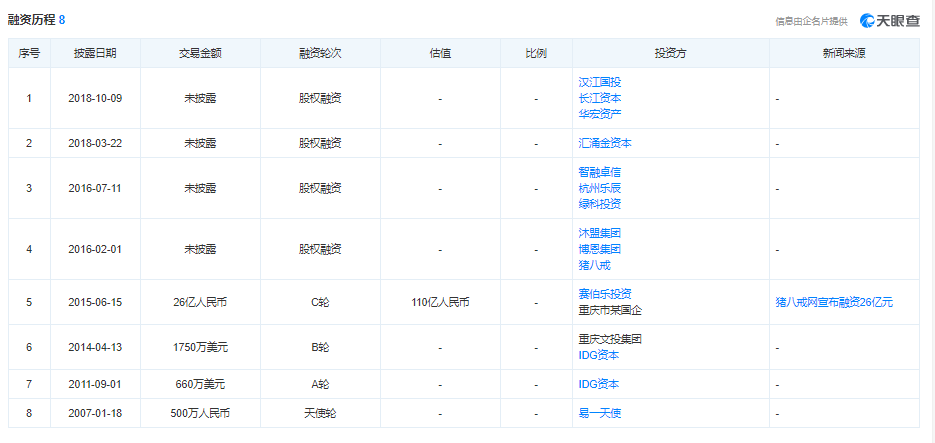Open investor link 杭州乐辰
Image resolution: width=935 pixels, height=443 pixels.
(599, 188)
